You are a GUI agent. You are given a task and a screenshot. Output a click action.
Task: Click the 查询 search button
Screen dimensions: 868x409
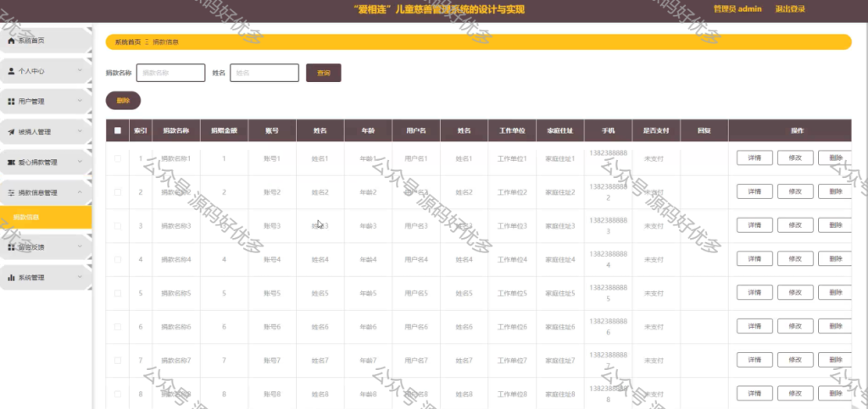point(323,73)
